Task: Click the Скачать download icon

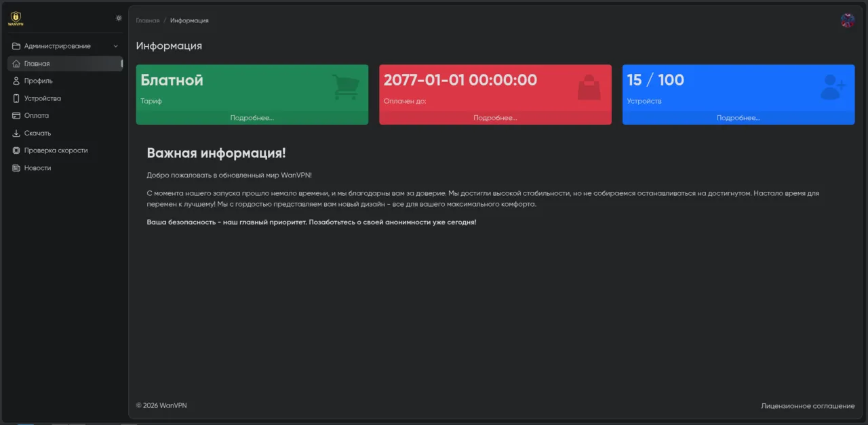Action: coord(16,134)
